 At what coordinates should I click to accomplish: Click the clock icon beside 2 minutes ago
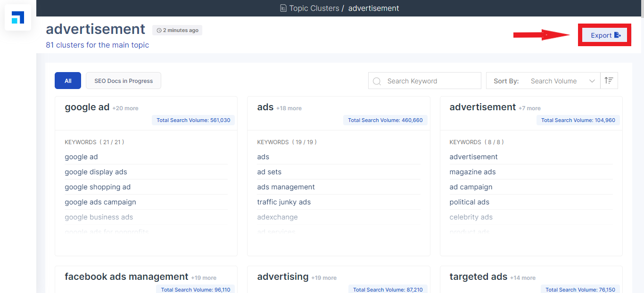(159, 30)
